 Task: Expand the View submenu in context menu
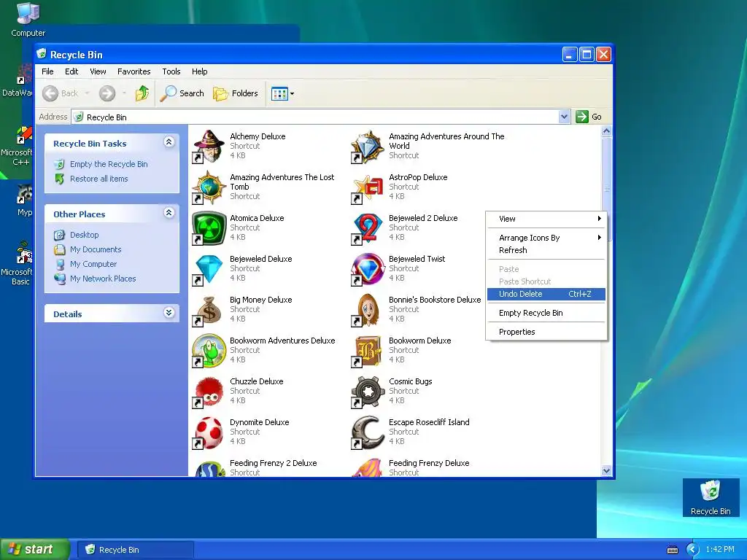[x=546, y=219]
